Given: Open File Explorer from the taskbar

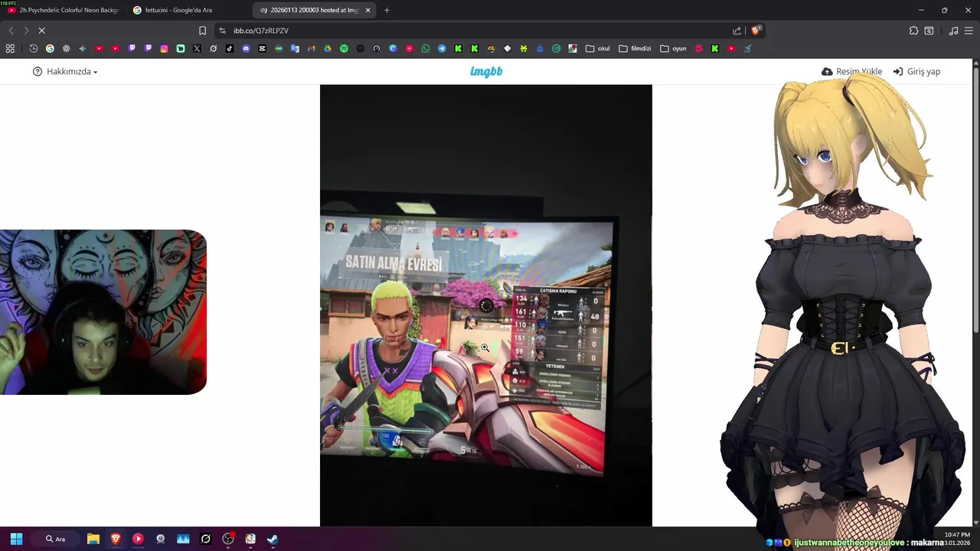Looking at the screenshot, I should tap(93, 539).
